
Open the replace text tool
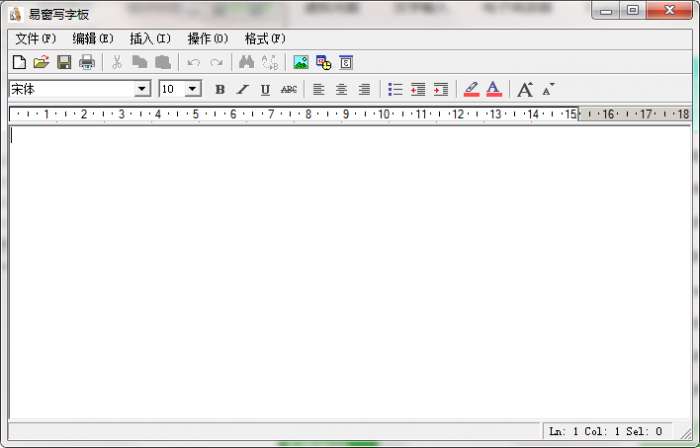tap(270, 62)
